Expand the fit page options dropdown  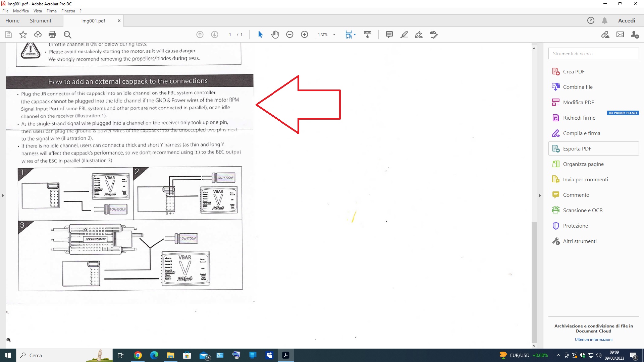tap(355, 35)
